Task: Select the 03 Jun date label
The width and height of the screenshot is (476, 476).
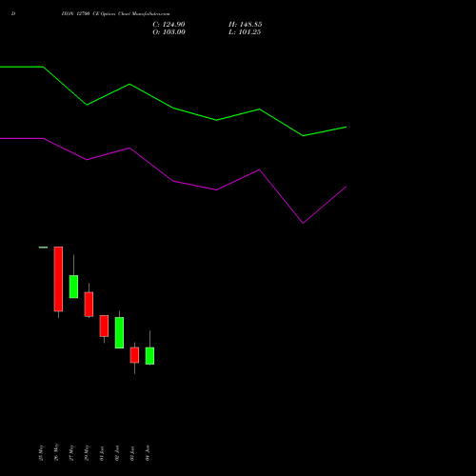Action: [x=132, y=453]
